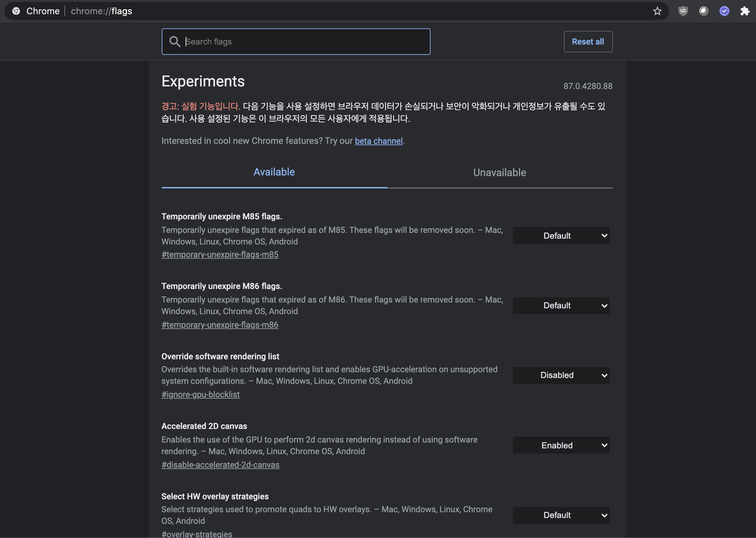Click the magnifier search icon
Screen dimensions: 756x538
point(174,42)
